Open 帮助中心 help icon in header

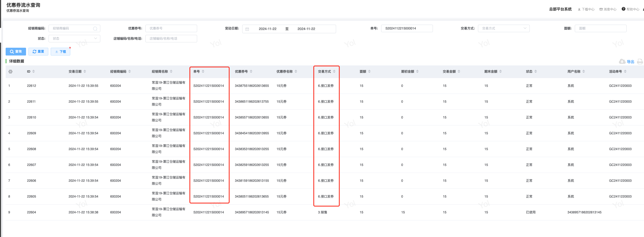click(x=623, y=9)
